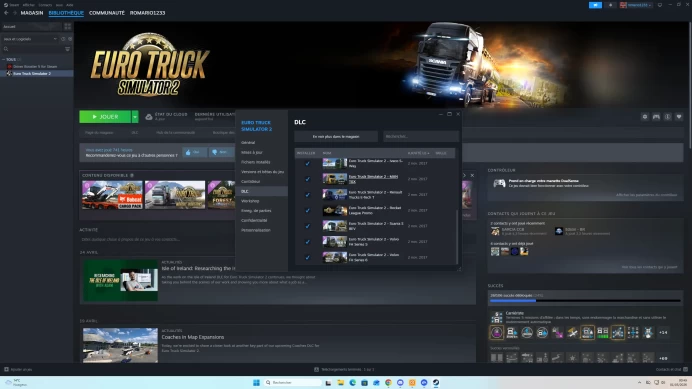Screen dimensions: 692x389
Task: Uncheck the Renault Trucks E-Tech T DLC
Action: pos(308,195)
